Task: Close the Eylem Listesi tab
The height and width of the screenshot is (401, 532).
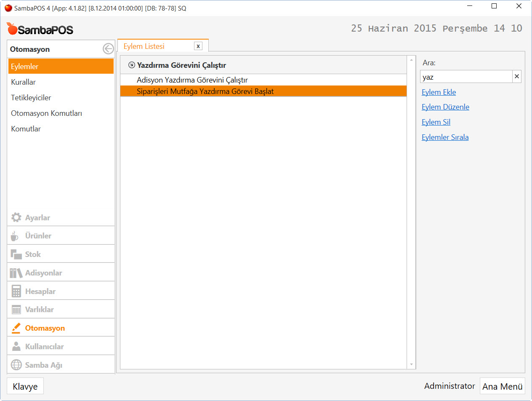Action: (x=198, y=46)
